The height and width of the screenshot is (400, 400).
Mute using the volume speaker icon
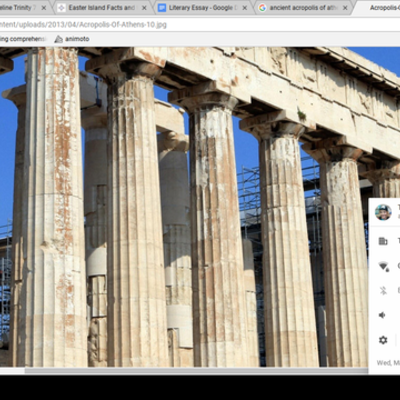[382, 315]
